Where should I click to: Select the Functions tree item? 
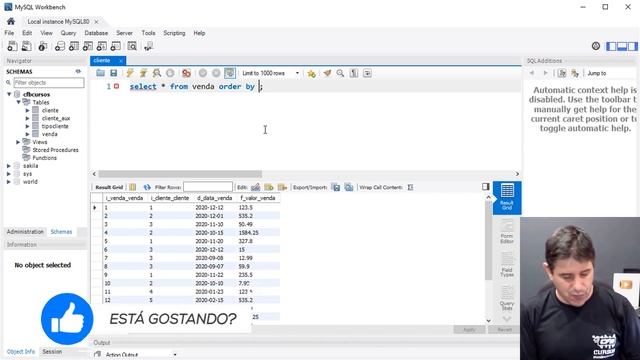[x=44, y=158]
